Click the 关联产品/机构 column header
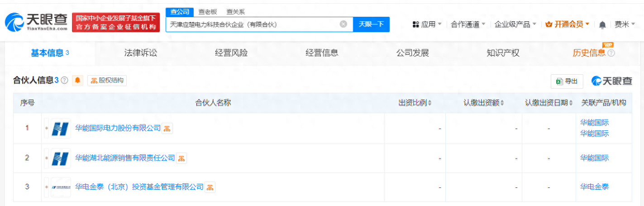The width and height of the screenshot is (644, 206). [604, 103]
